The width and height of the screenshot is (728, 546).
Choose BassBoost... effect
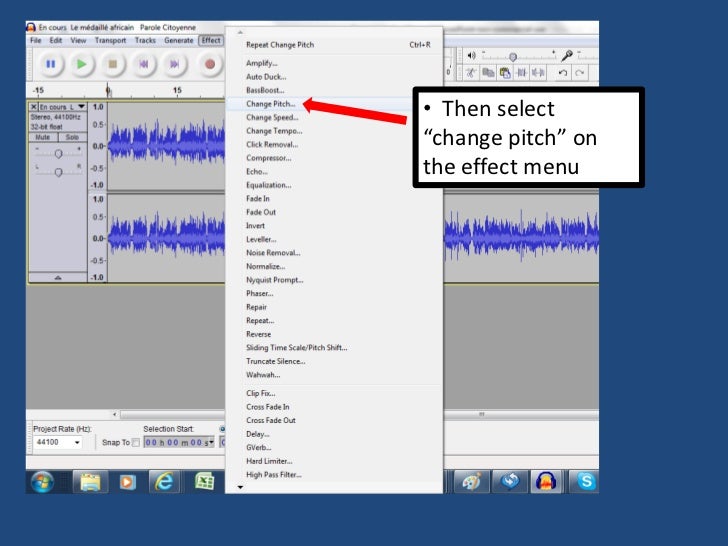(334, 90)
